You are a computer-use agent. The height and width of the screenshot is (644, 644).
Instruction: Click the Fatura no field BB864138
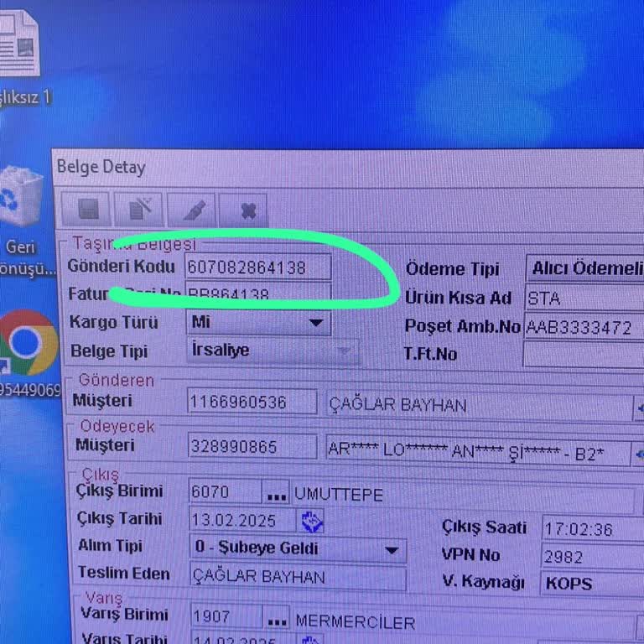tap(258, 293)
